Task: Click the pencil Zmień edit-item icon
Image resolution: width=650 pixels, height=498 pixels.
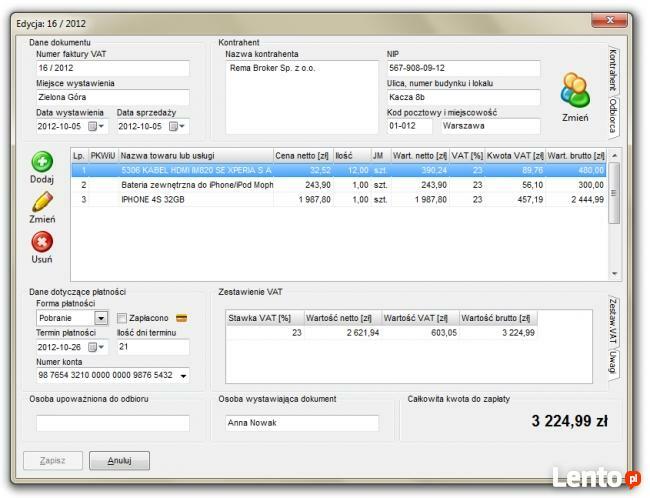Action: [x=42, y=202]
